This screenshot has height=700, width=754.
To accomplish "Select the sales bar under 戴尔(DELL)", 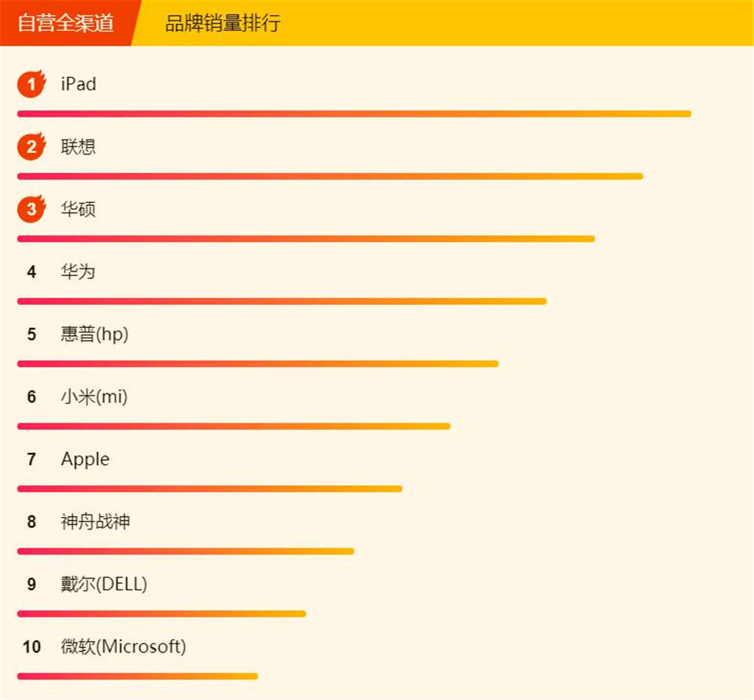I will (x=161, y=613).
